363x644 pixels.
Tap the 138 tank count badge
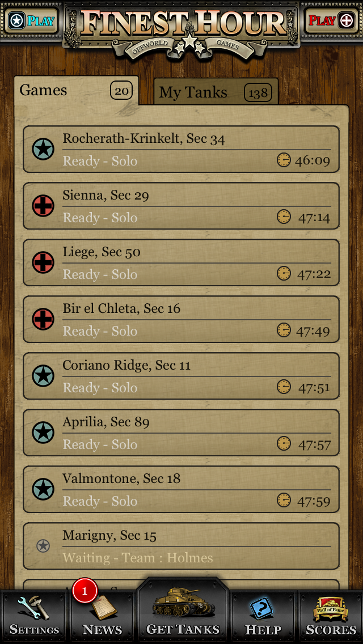click(258, 93)
